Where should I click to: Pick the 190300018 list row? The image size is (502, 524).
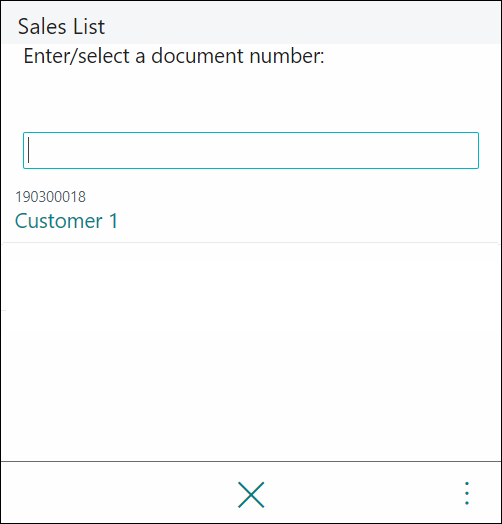(x=250, y=211)
